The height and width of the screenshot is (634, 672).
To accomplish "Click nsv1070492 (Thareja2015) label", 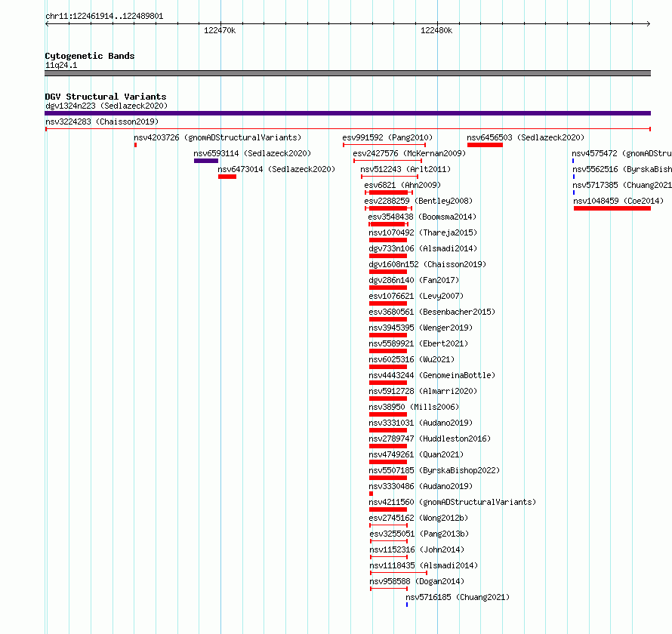I will (x=423, y=232).
